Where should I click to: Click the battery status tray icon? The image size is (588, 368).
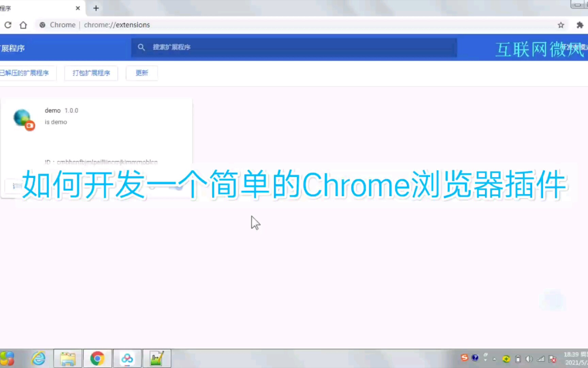(x=518, y=359)
